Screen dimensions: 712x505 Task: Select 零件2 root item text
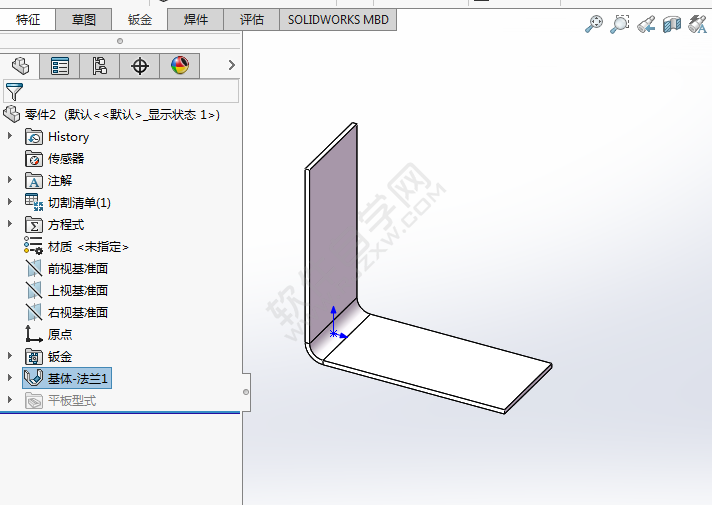(122, 114)
